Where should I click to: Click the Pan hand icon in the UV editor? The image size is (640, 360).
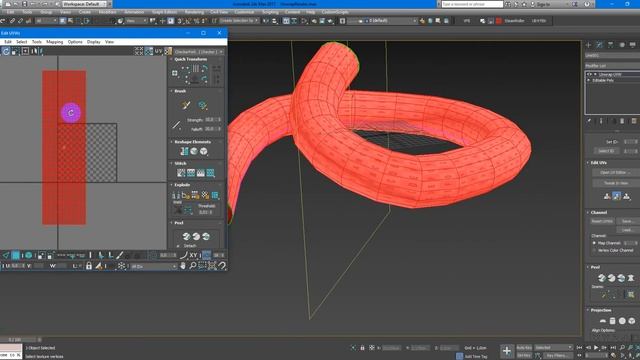(x=183, y=266)
